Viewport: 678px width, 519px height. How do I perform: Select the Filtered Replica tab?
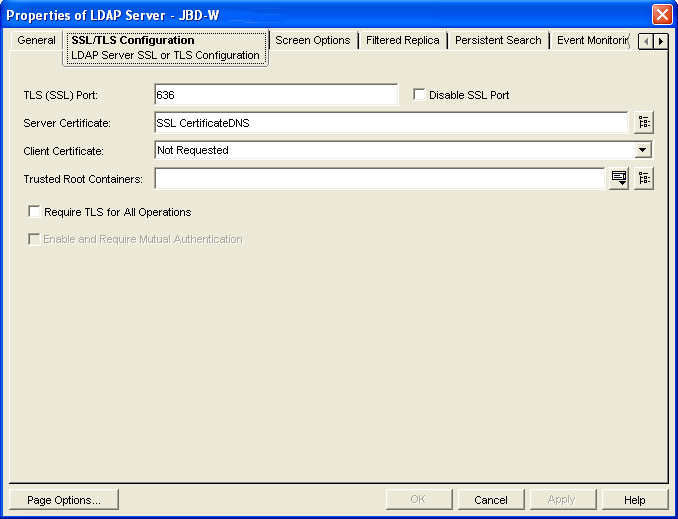pos(402,40)
